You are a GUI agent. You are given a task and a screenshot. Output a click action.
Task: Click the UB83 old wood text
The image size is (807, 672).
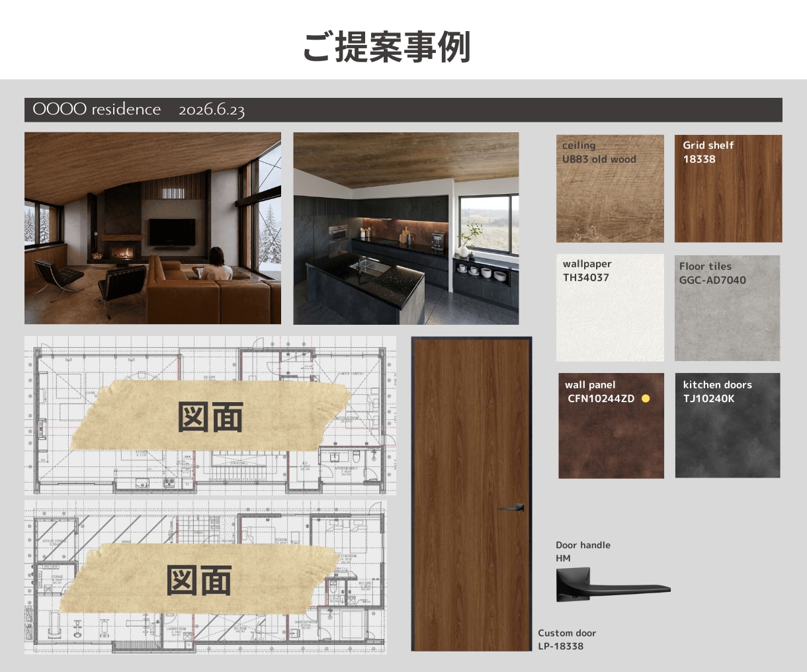tap(599, 159)
